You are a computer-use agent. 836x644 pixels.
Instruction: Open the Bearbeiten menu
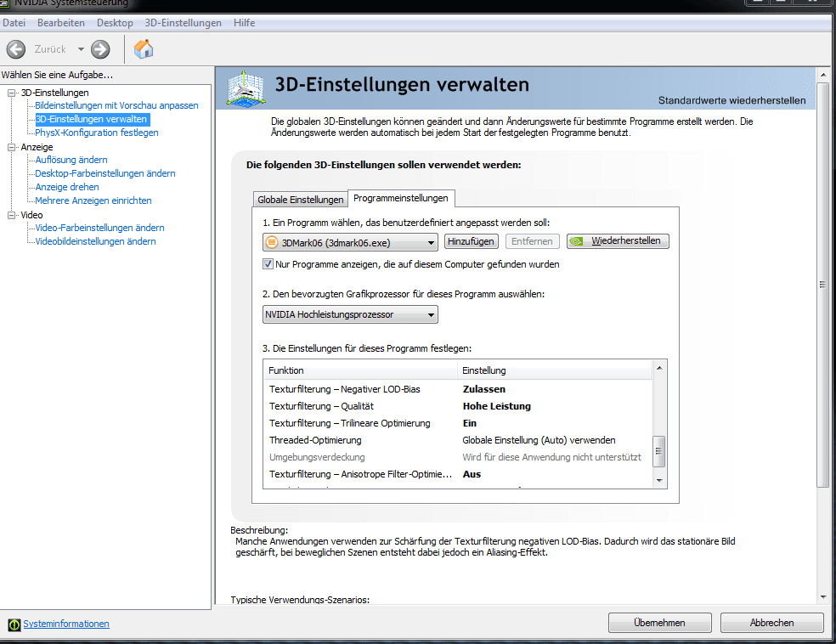tap(61, 23)
